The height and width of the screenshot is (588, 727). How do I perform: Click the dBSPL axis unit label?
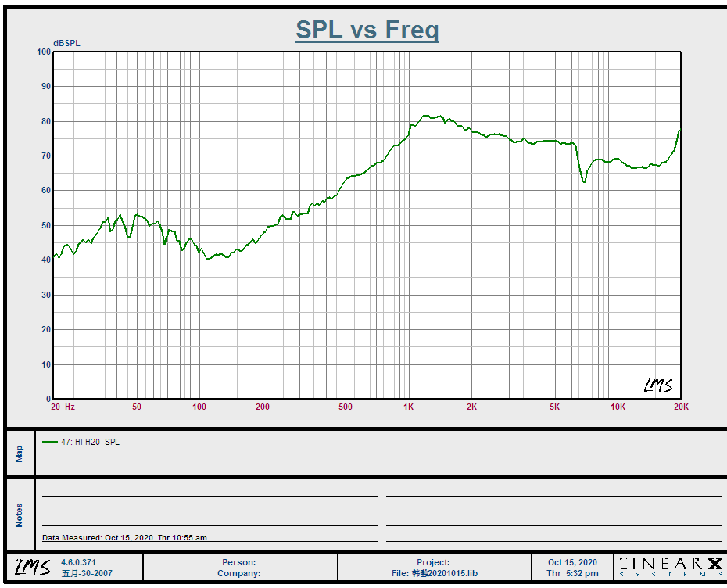click(x=66, y=43)
